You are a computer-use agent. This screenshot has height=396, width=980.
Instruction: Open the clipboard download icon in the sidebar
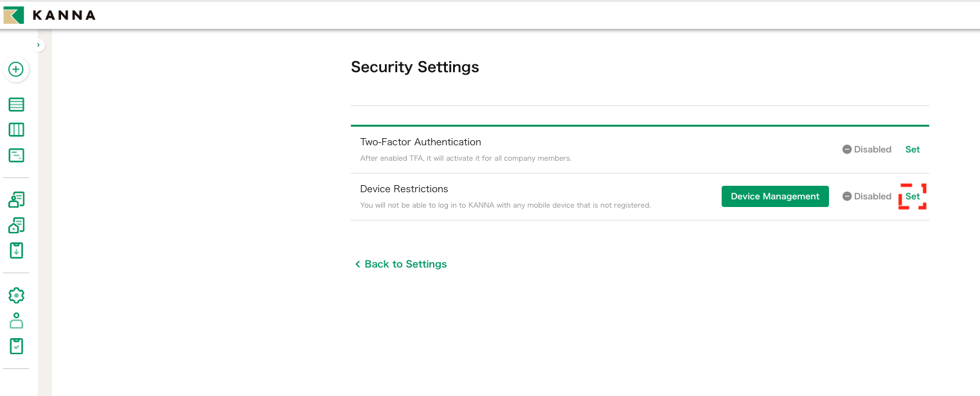16,250
